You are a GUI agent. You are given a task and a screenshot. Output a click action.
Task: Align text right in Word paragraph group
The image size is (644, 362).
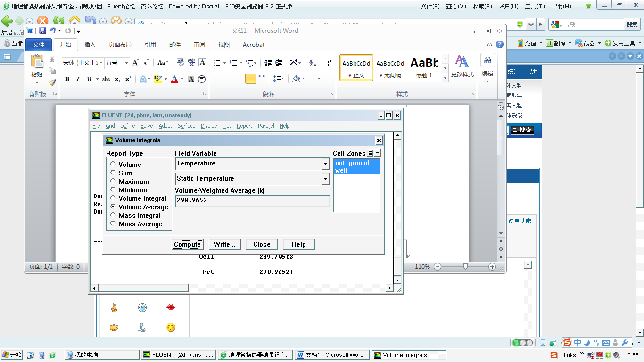point(239,79)
